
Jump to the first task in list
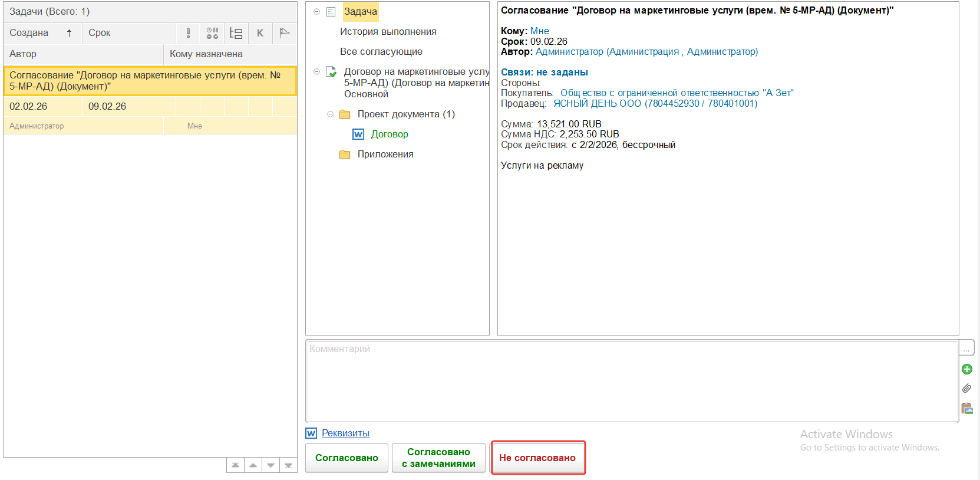point(235,465)
